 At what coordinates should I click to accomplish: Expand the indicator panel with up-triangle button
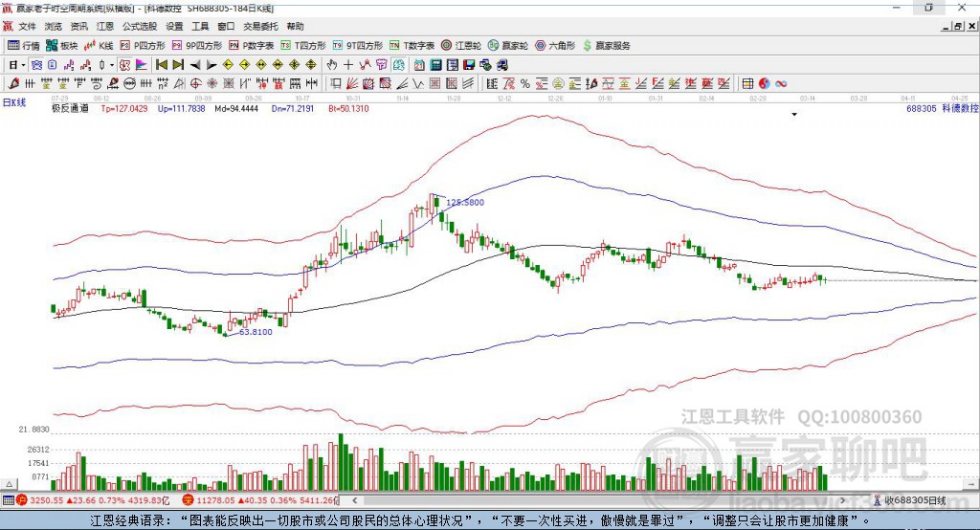(9, 484)
